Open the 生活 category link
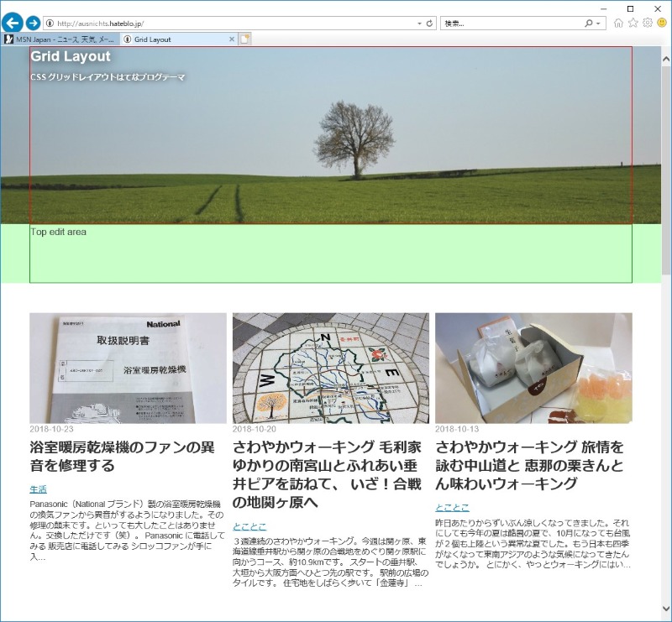The width and height of the screenshot is (672, 622). click(38, 489)
